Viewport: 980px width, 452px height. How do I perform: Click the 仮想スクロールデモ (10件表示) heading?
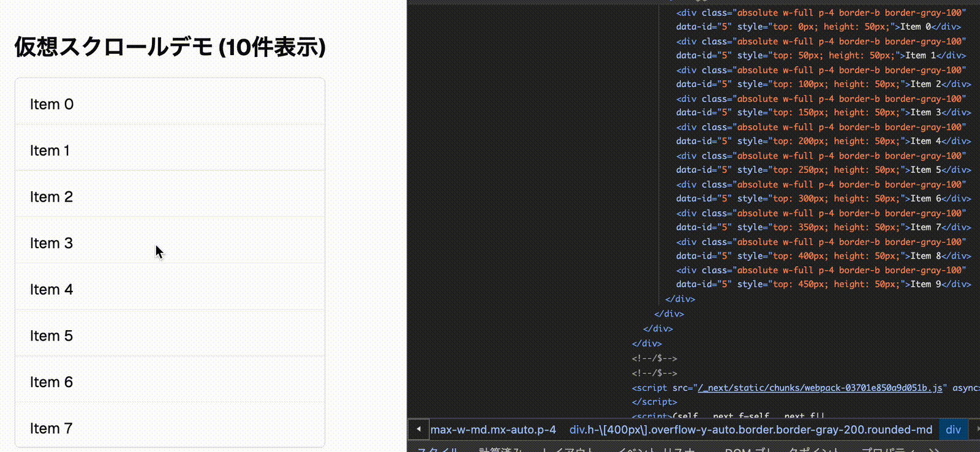point(170,47)
